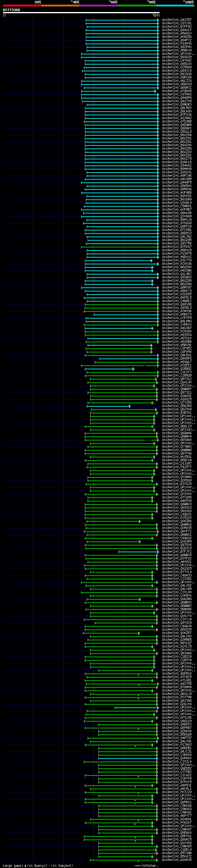
Task: Select hit label UniRef100_Q945F6
Action: coord(177,358)
